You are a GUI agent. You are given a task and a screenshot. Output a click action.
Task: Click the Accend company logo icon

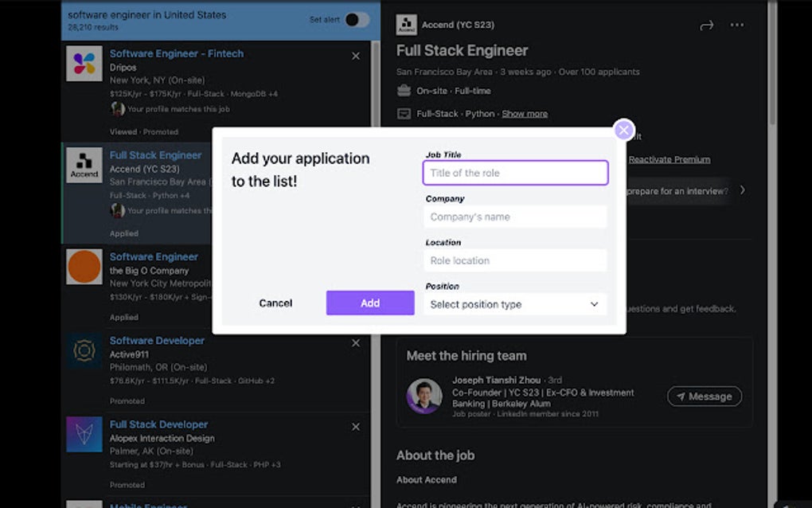[x=406, y=25]
